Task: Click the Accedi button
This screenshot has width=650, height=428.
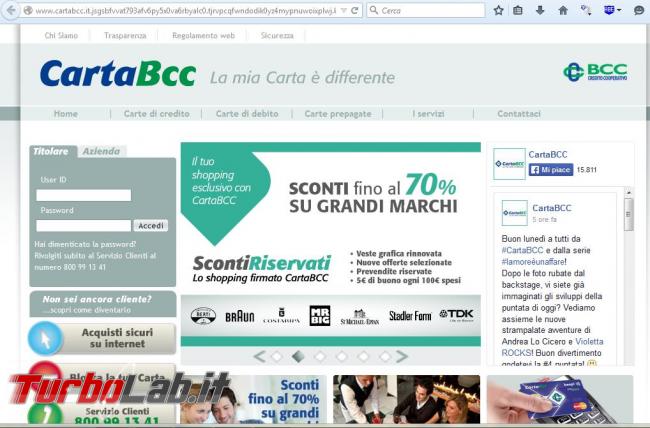Action: pyautogui.click(x=150, y=226)
